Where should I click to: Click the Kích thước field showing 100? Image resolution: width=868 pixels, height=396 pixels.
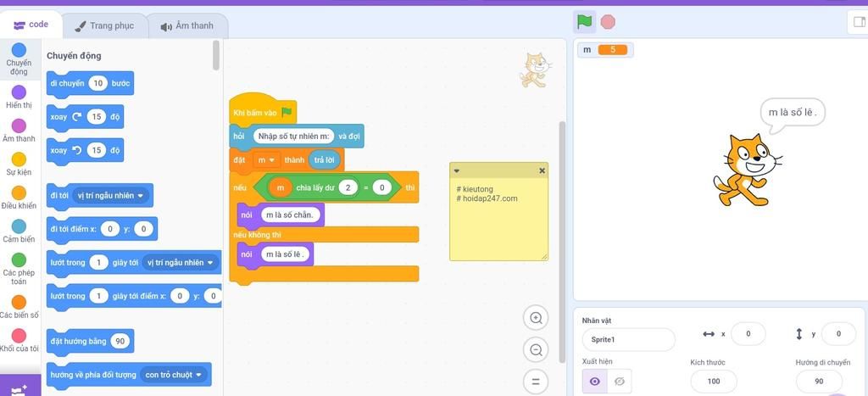coord(714,381)
